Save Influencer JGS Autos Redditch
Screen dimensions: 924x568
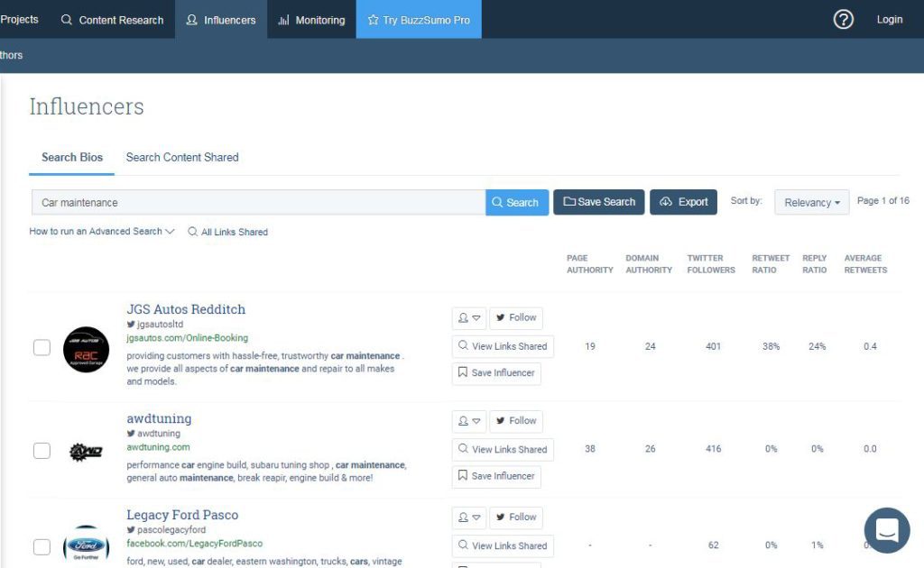tap(496, 373)
